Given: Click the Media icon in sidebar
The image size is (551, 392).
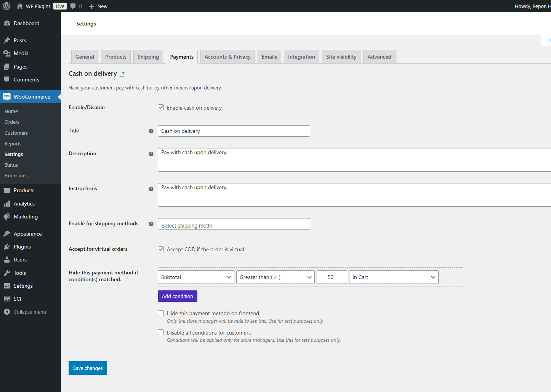Looking at the screenshot, I should coord(7,53).
